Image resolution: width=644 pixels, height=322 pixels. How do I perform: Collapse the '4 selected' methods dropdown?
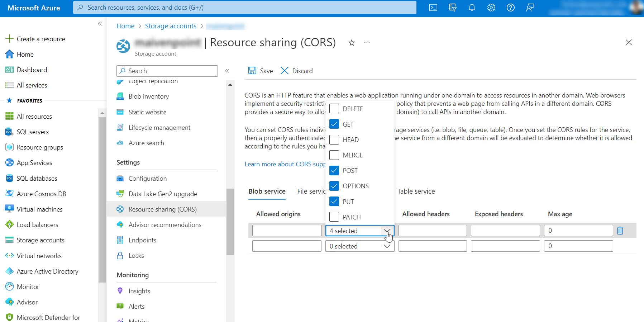[x=360, y=231]
